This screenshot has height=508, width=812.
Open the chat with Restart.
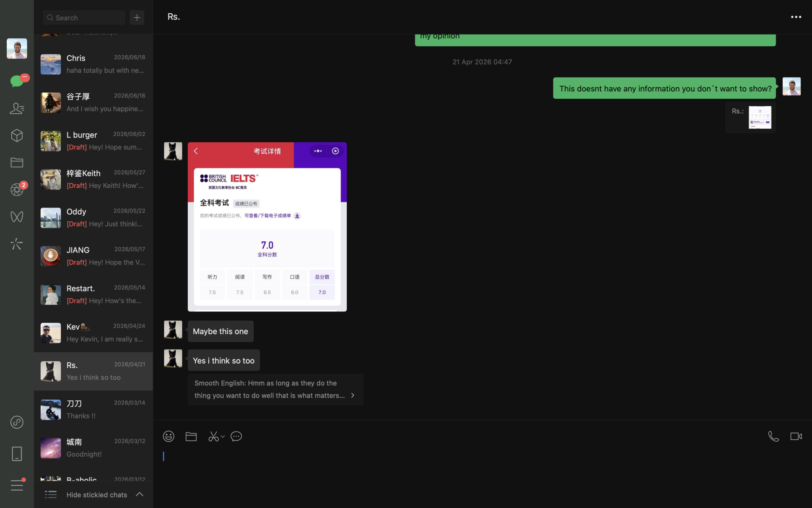93,295
